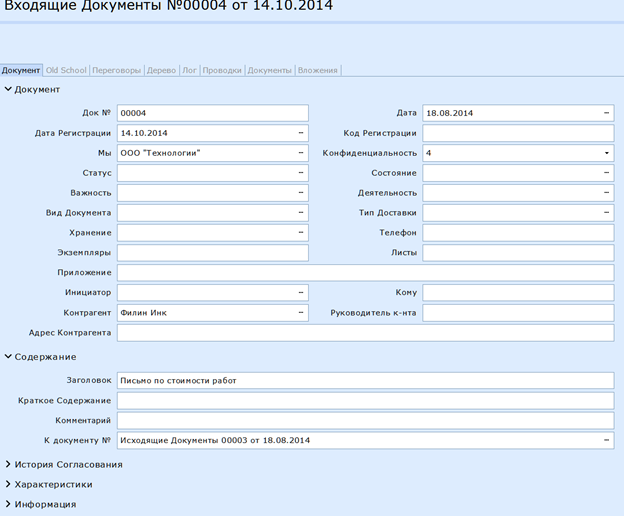Click the Экземпляры input field
Image resolution: width=624 pixels, height=516 pixels.
click(213, 253)
